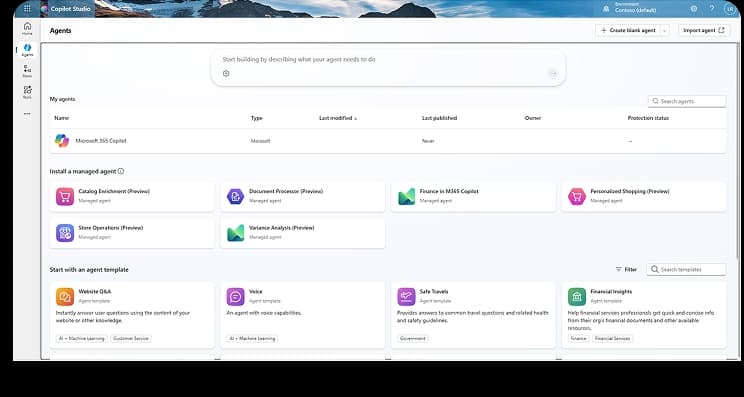744x397 pixels.
Task: Click Create blank agent button
Action: [627, 30]
